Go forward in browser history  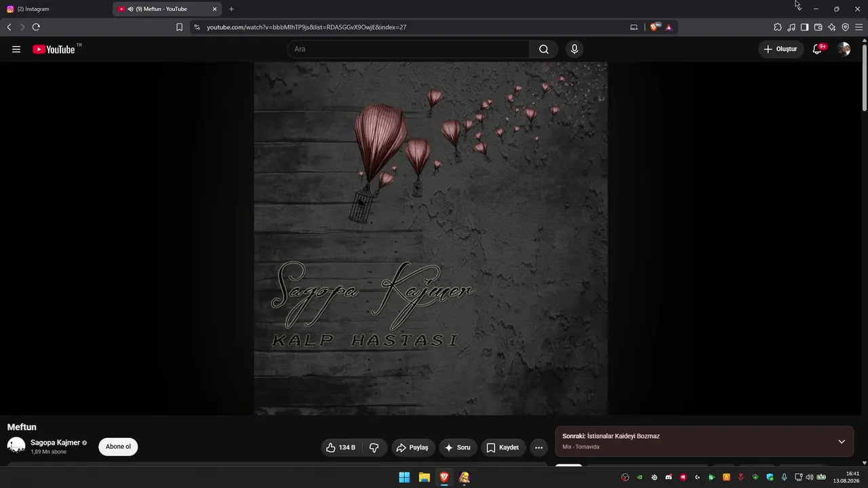(22, 27)
